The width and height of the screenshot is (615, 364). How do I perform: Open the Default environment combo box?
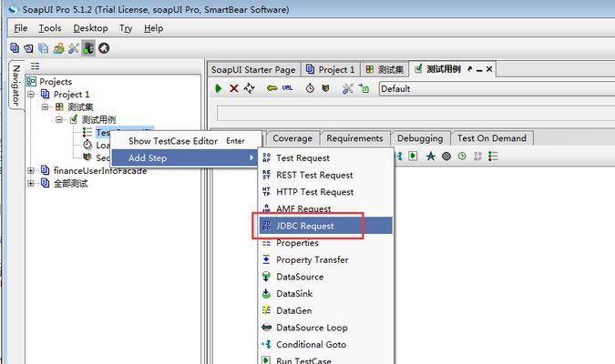coord(497,88)
